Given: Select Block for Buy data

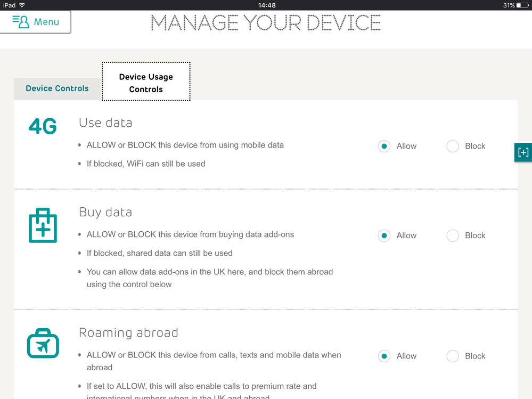Looking at the screenshot, I should click(x=453, y=235).
